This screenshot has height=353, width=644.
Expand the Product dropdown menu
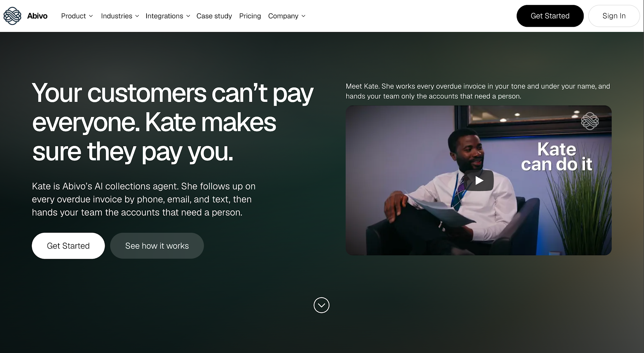[77, 16]
